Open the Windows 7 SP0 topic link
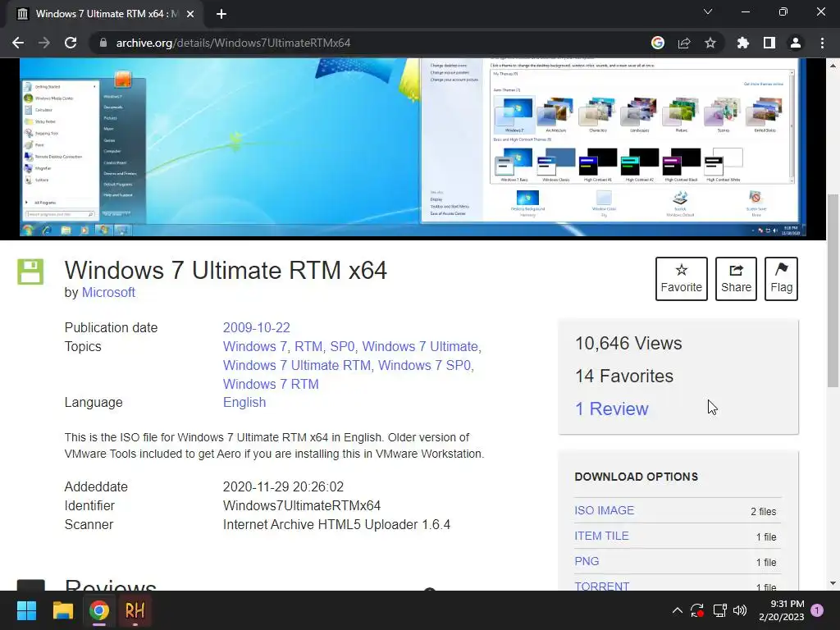 pos(424,365)
